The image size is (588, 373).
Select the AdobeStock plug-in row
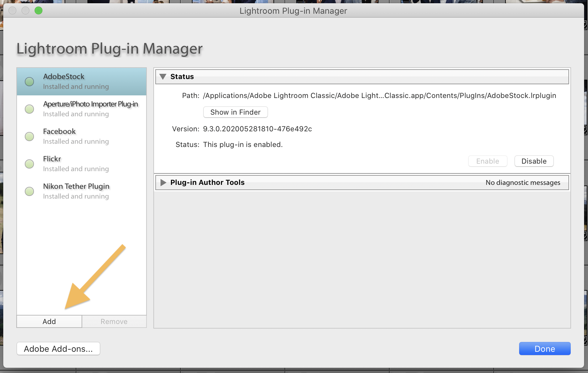[x=82, y=82]
